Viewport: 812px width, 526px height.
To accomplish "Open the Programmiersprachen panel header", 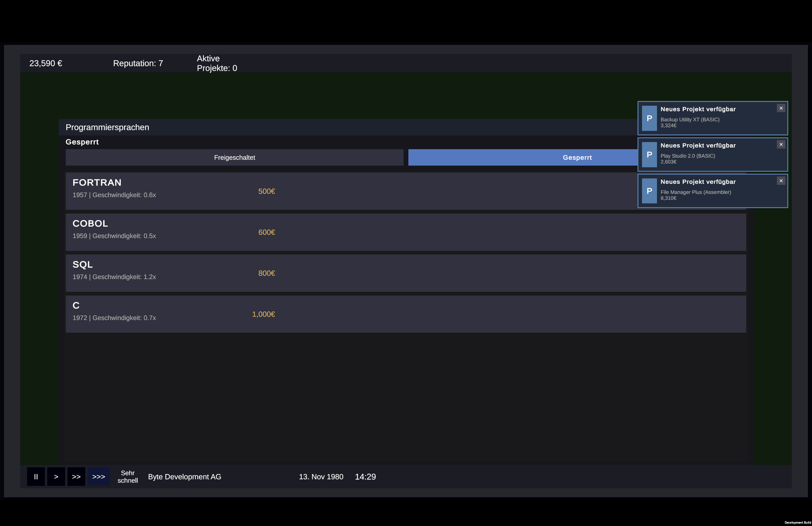I will pyautogui.click(x=108, y=127).
